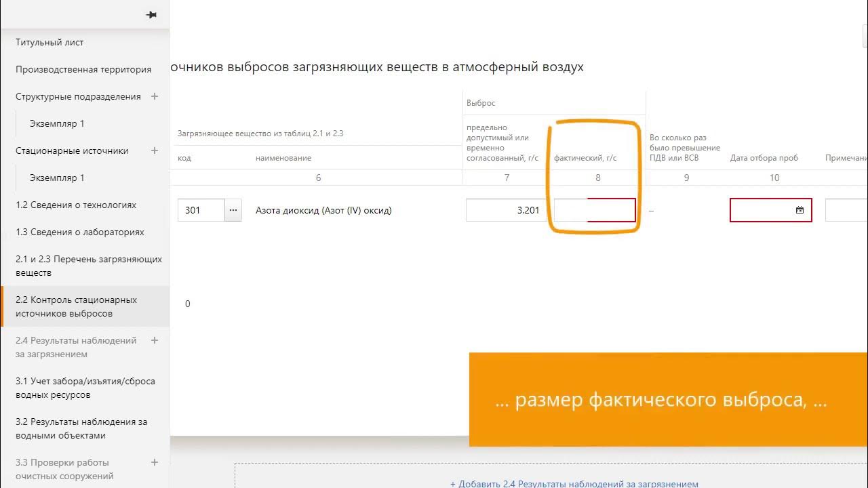Click the Дата отбора проб column header
The height and width of the screenshot is (488, 868).
click(764, 158)
